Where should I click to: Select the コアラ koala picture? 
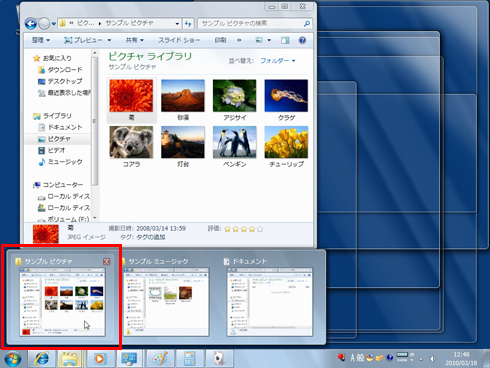point(131,146)
